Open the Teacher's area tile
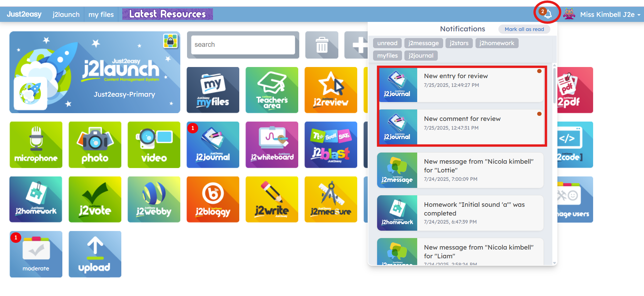The width and height of the screenshot is (644, 296). click(272, 90)
